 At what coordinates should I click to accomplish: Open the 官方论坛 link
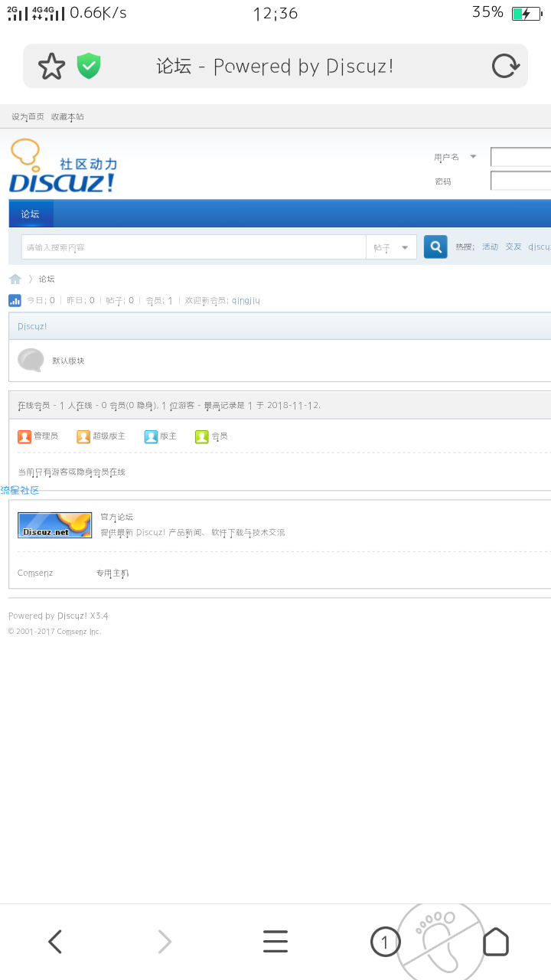coord(117,517)
